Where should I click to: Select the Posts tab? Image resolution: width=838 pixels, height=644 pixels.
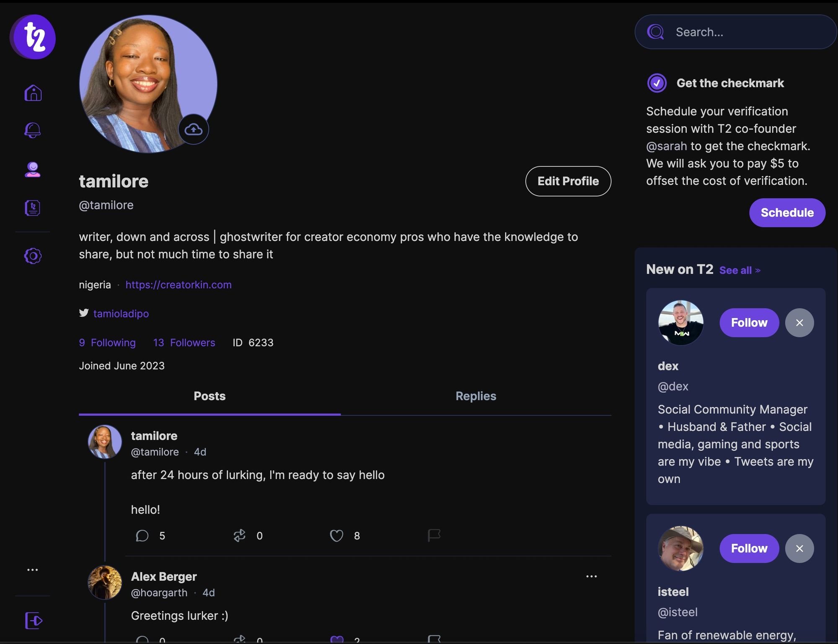point(209,396)
